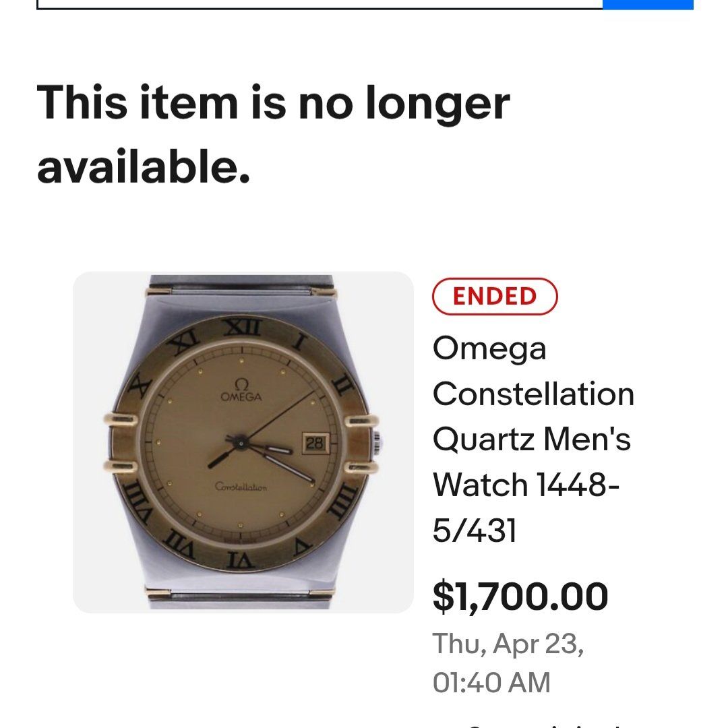Open the Omega watch product thumbnail
This screenshot has height=728, width=728.
243,442
